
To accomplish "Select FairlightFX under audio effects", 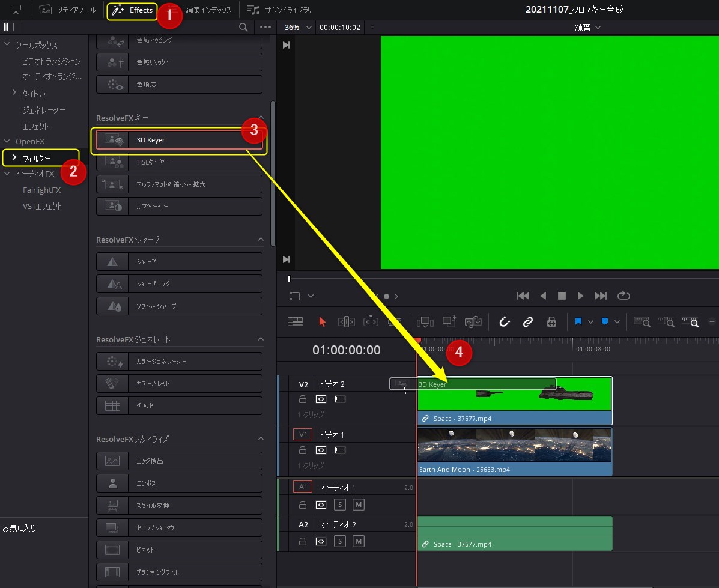I will 41,190.
